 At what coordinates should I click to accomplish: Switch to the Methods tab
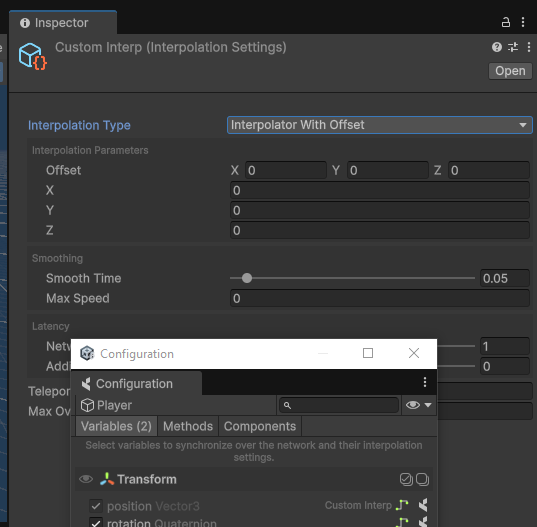188,426
